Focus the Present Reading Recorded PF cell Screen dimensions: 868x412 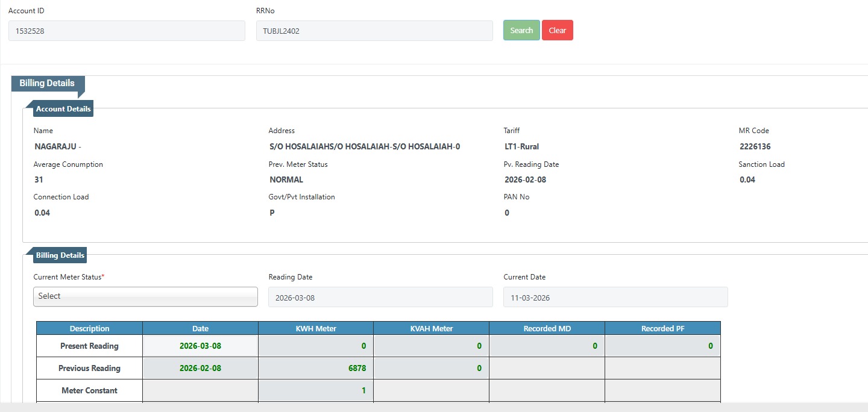(662, 346)
